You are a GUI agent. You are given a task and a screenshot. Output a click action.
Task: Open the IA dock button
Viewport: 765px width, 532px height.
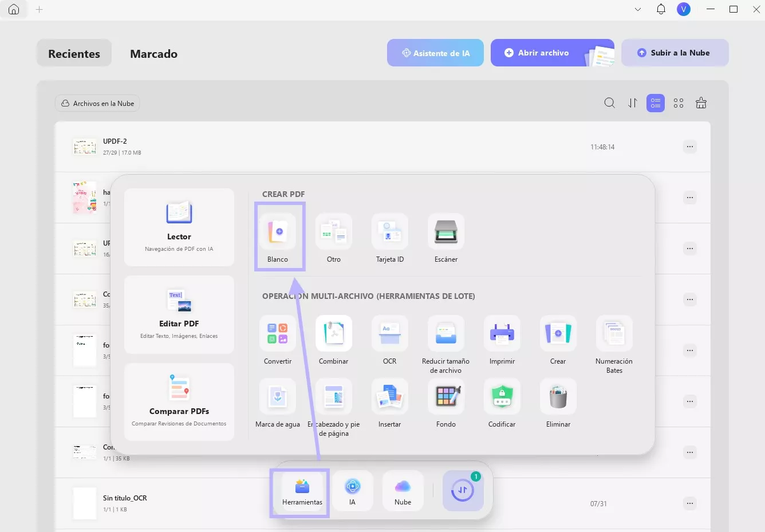[353, 492]
